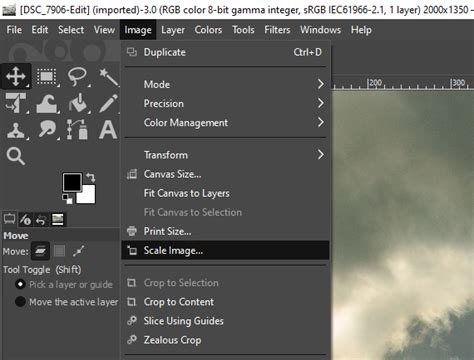
Task: Choose Zealous Crop
Action: pyautogui.click(x=225, y=340)
